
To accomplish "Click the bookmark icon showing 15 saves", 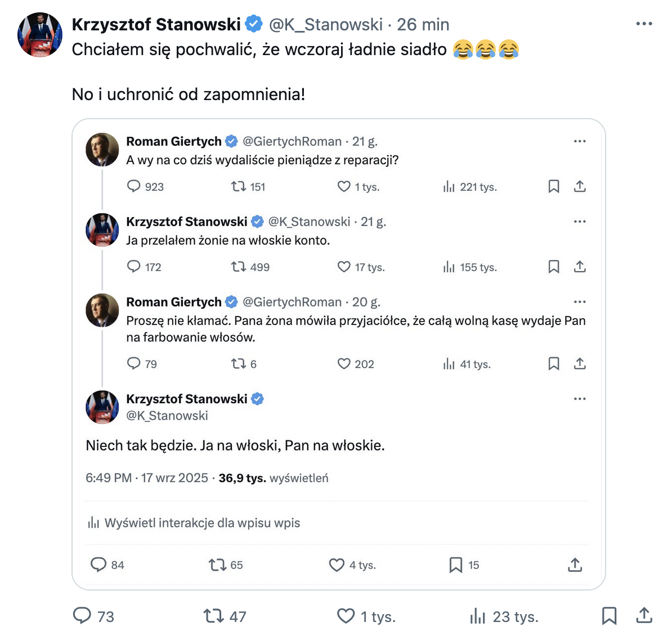I will [456, 565].
